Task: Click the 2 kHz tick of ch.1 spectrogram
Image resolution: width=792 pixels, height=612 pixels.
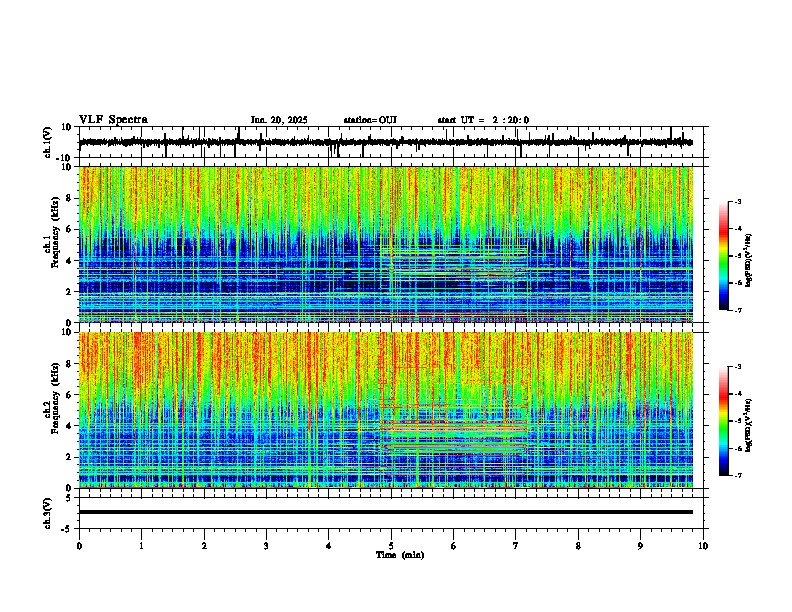Action: [70, 292]
